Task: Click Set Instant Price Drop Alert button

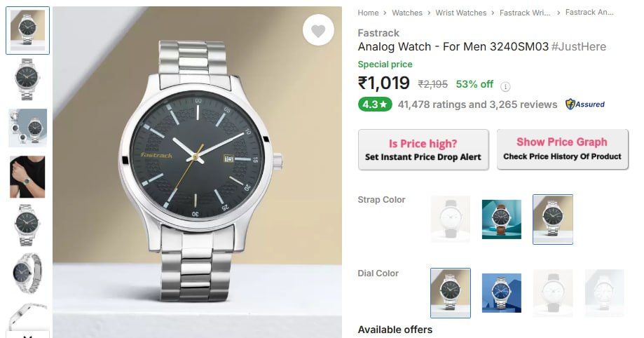Action: [x=423, y=150]
